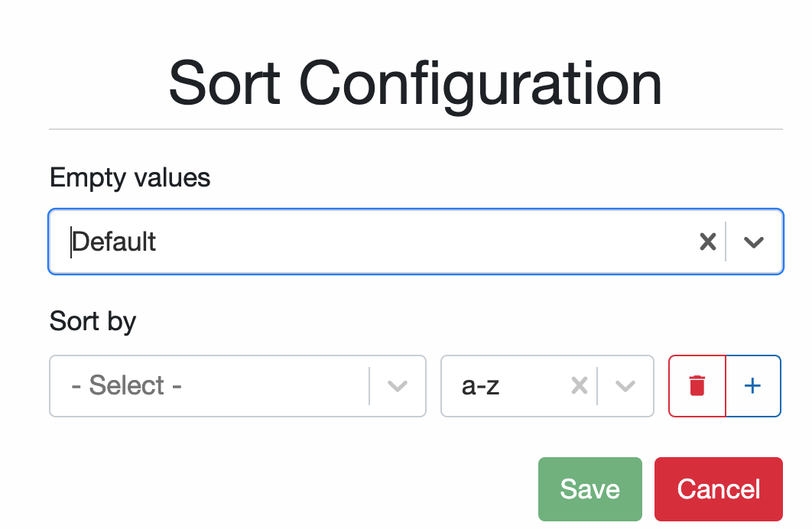Expand the - Select - field dropdown
This screenshot has width=812, height=529.
click(397, 386)
